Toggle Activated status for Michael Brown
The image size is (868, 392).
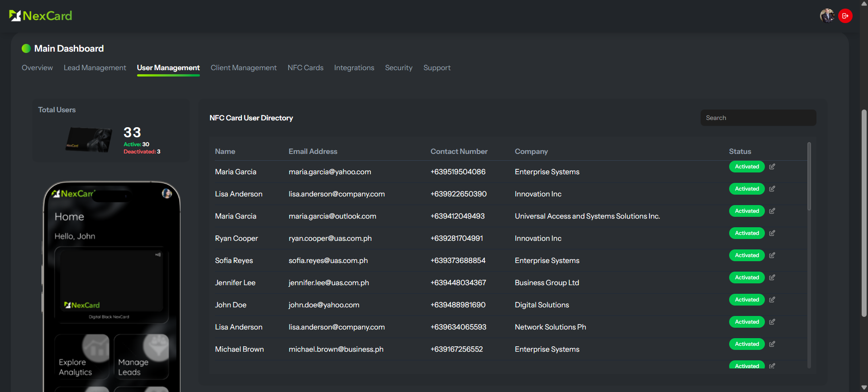tap(747, 344)
